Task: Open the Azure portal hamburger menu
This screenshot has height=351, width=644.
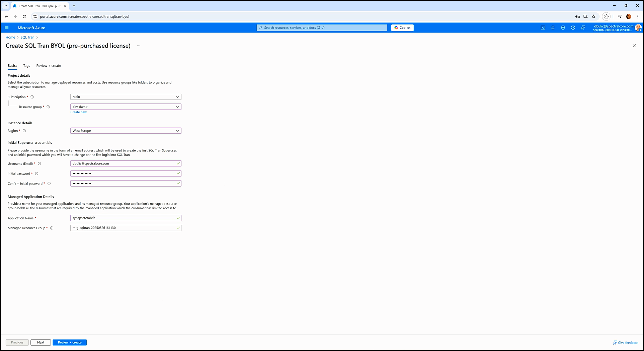Action: [x=7, y=28]
